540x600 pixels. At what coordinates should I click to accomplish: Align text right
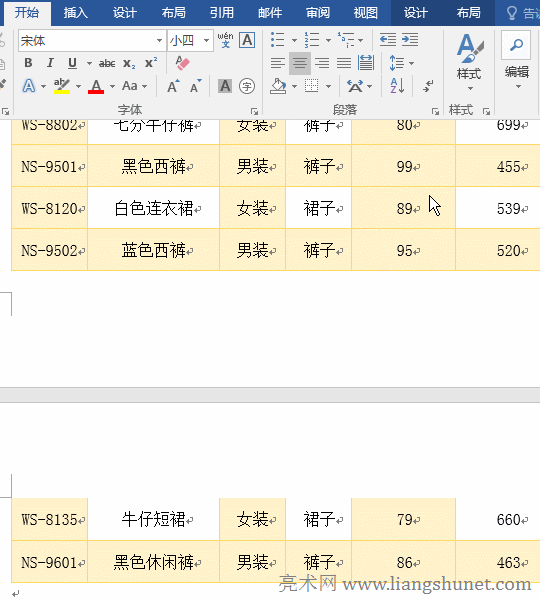[322, 63]
